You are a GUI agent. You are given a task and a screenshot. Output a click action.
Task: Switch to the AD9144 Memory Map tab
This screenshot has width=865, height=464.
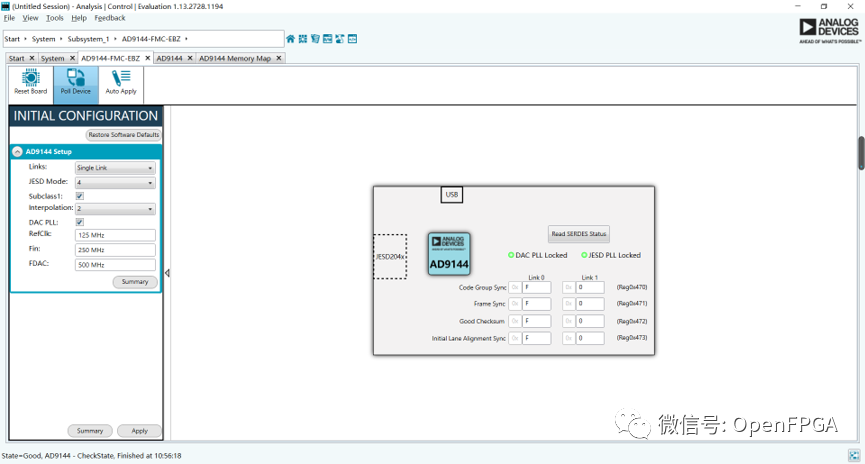[x=234, y=58]
